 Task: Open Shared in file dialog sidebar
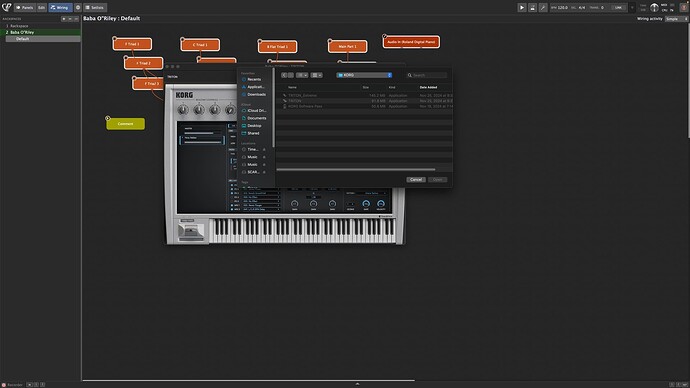250,133
